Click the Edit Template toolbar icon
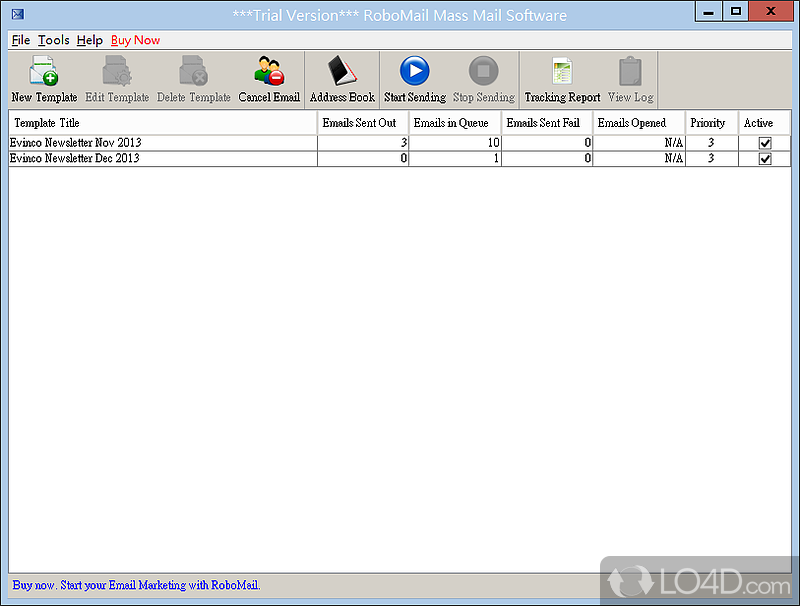 [116, 72]
